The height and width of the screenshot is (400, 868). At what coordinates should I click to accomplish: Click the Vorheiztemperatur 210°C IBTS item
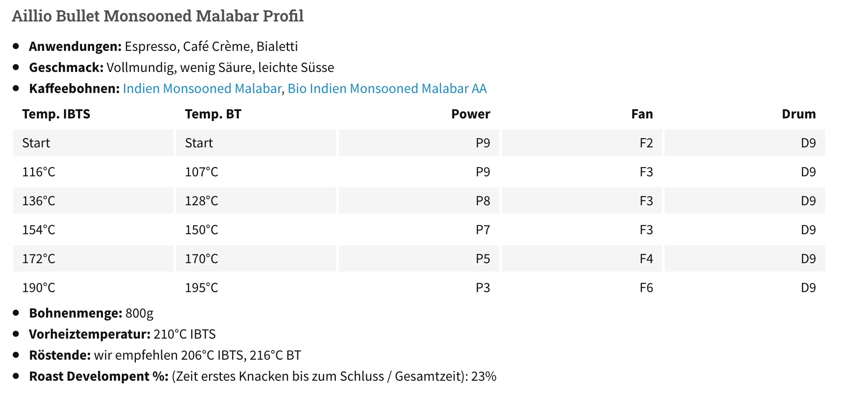pyautogui.click(x=122, y=334)
